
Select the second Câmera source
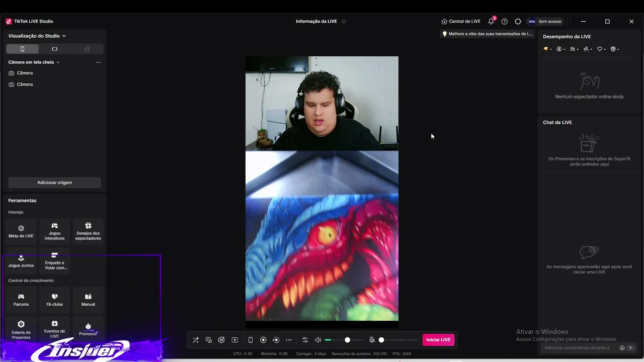54,84
